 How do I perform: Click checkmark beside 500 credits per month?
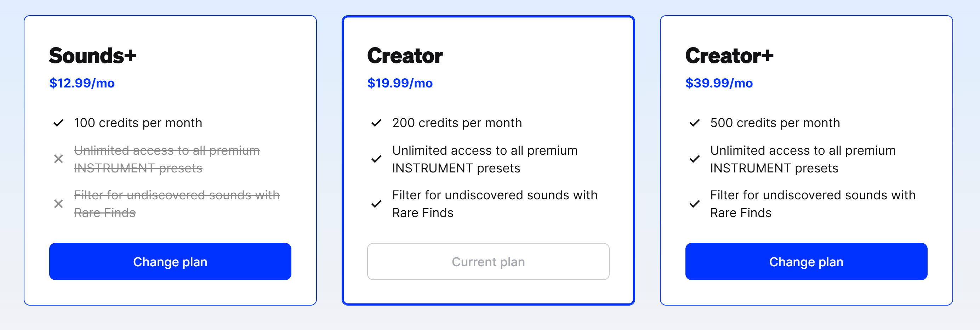pos(695,123)
